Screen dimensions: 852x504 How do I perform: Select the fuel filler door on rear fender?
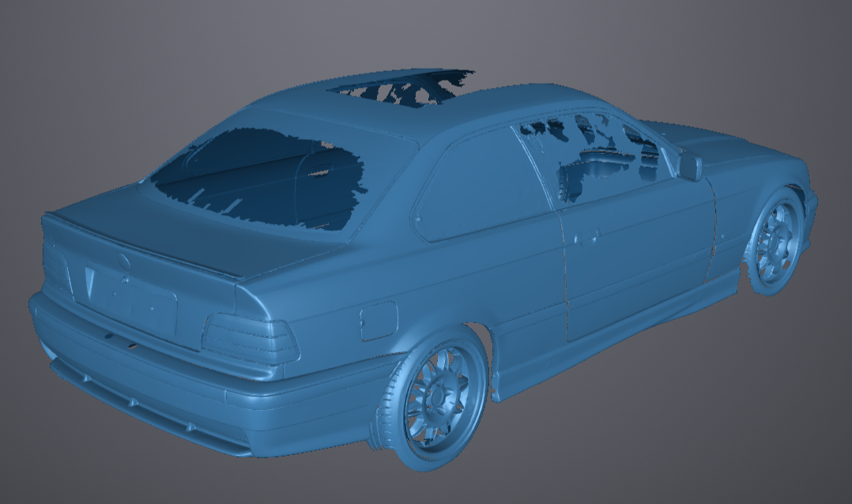pyautogui.click(x=378, y=321)
